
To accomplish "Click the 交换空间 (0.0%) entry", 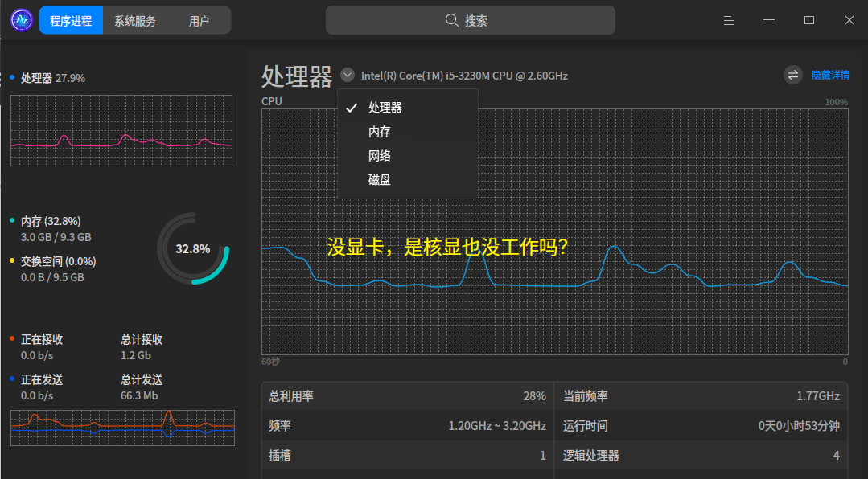I will pos(58,261).
